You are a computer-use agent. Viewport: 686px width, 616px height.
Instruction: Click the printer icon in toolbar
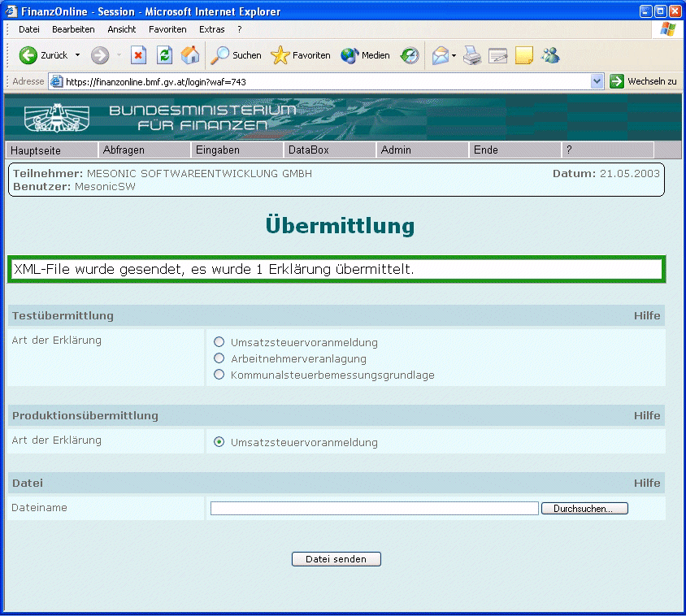point(472,55)
